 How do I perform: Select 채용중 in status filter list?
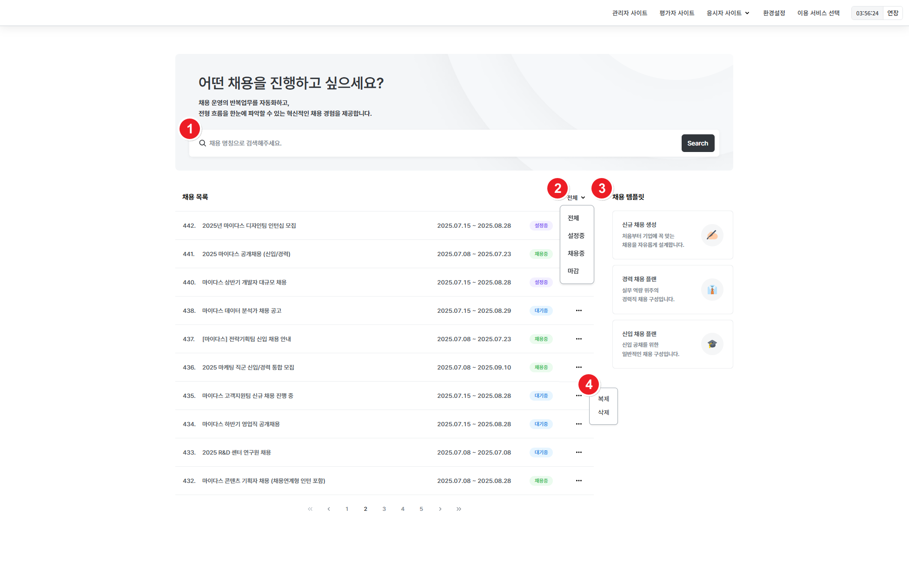click(576, 253)
